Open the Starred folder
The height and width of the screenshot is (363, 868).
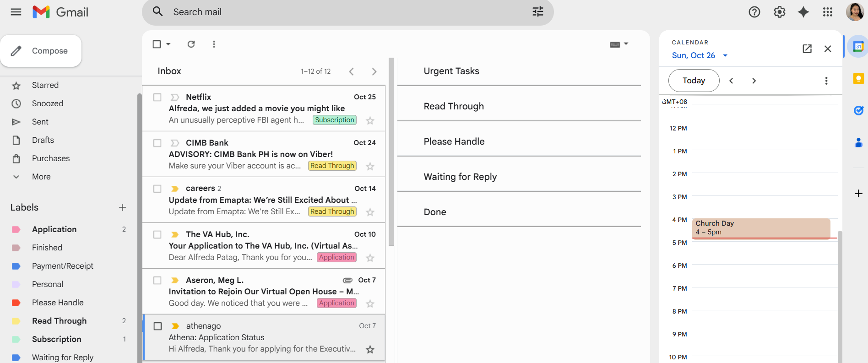click(x=45, y=85)
